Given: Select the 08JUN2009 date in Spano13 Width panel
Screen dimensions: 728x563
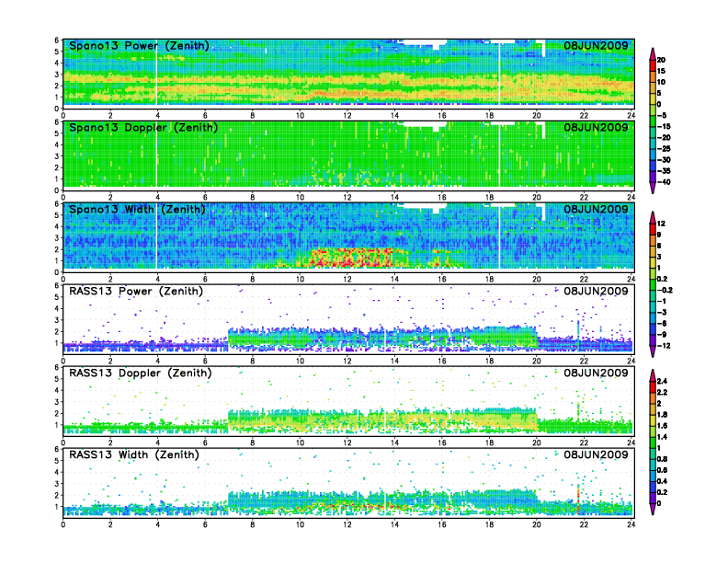Looking at the screenshot, I should 596,209.
